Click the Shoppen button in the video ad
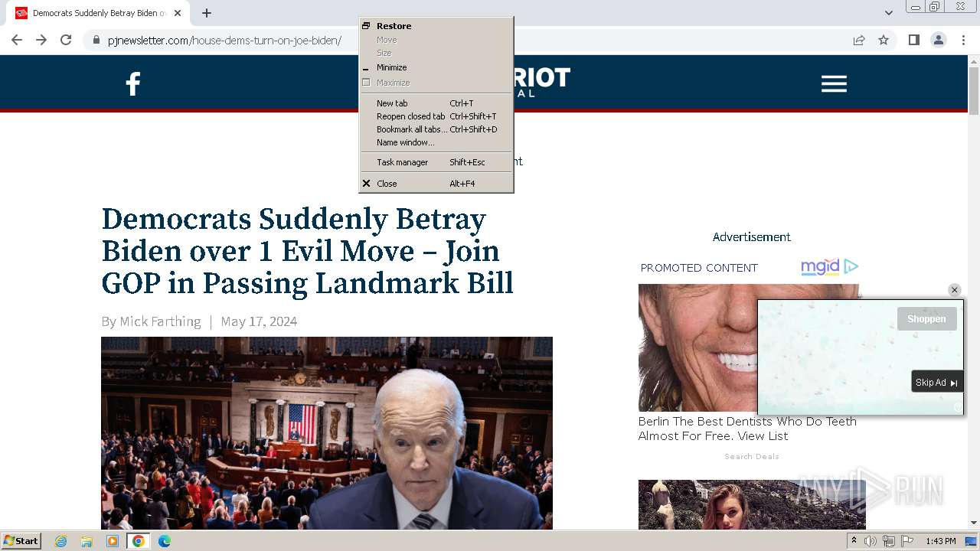Image resolution: width=980 pixels, height=551 pixels. tap(926, 319)
